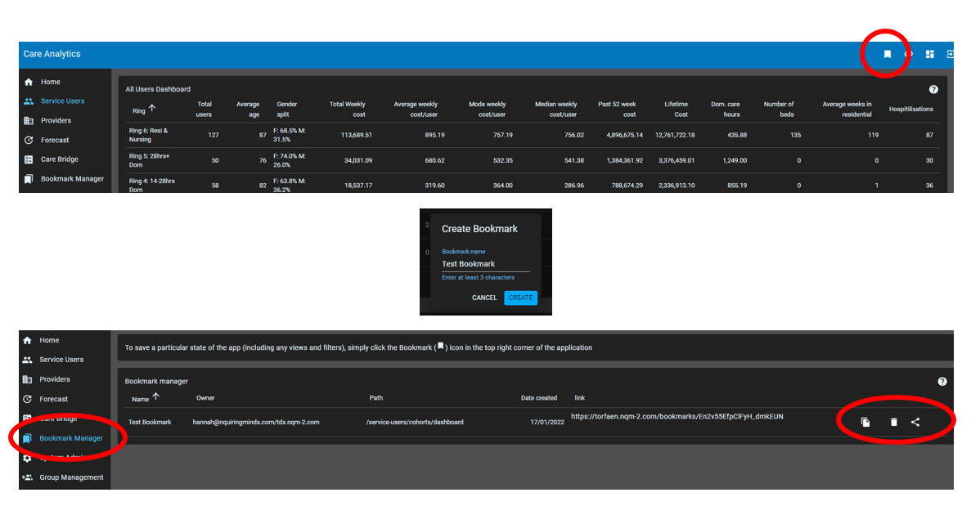Select the Ring 6: Resi & Nursing row
Image resolution: width=980 pixels, height=515 pixels.
(x=533, y=135)
